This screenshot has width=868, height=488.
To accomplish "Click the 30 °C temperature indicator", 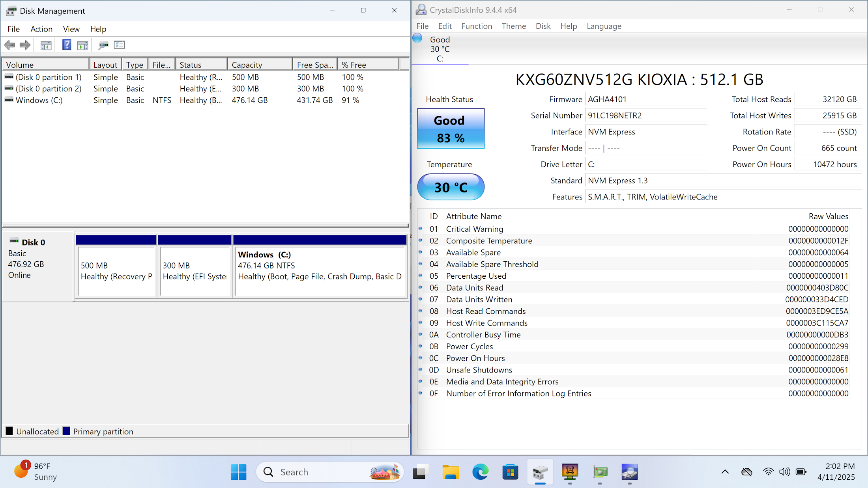I will pos(451,187).
